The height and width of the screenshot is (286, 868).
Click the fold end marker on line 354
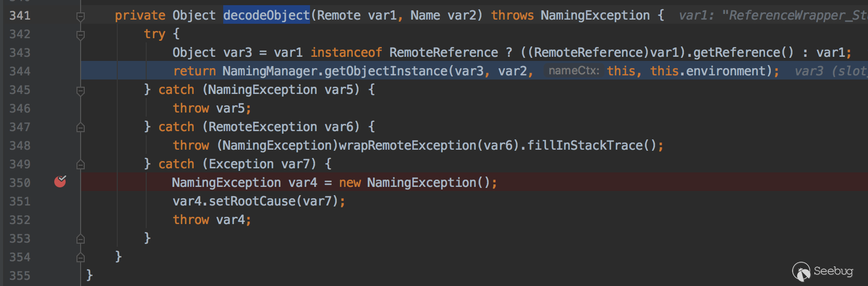coord(81,257)
